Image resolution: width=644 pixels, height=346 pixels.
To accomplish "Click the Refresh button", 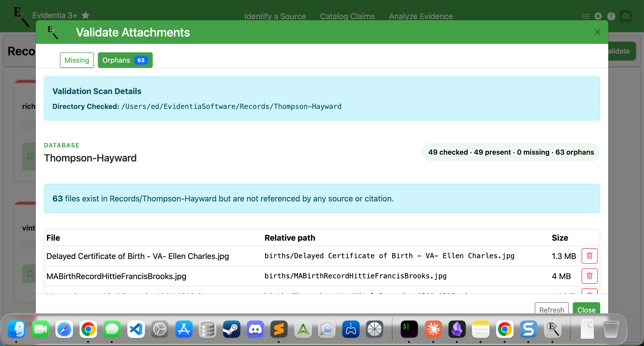I will coord(552,309).
